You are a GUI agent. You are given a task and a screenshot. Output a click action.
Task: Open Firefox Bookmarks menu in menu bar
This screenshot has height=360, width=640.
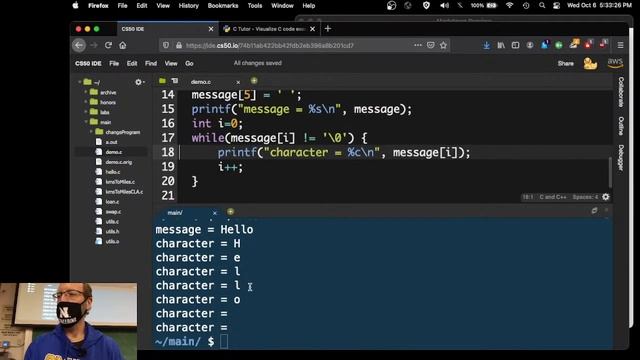223,6
